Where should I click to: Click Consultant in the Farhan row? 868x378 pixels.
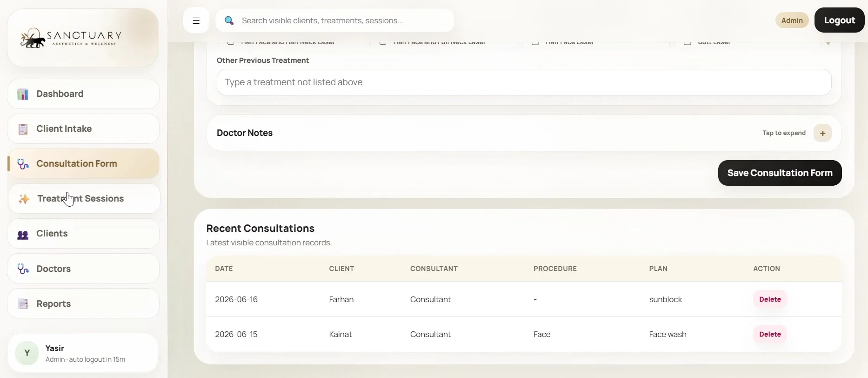(430, 299)
